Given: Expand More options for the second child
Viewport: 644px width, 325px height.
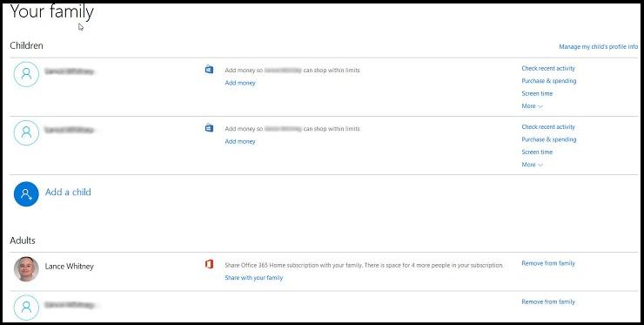Looking at the screenshot, I should (x=532, y=165).
